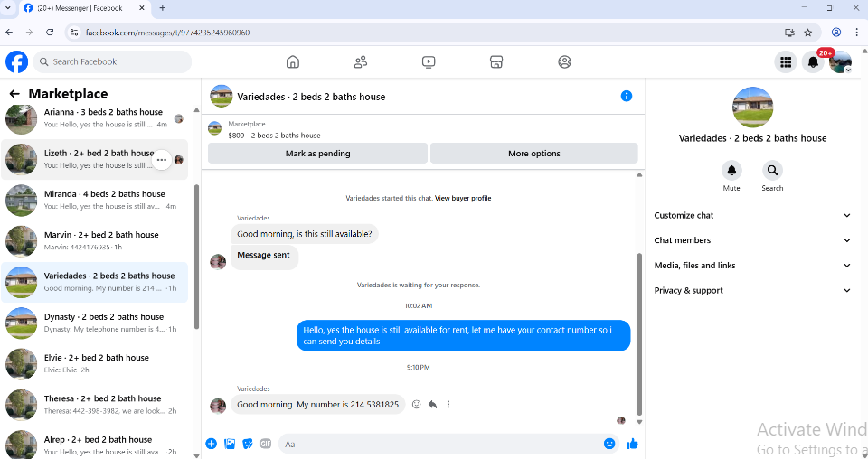Go to the Home feed icon

tap(293, 62)
